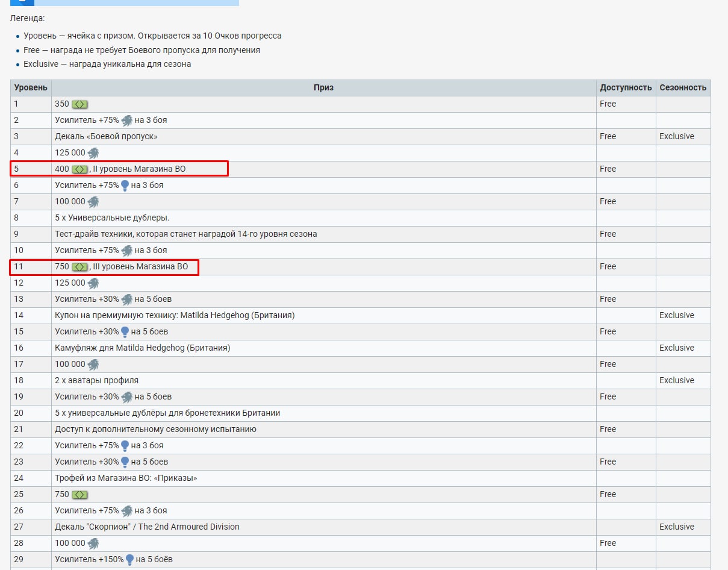Select 'Доступ к дополнительному сезонному испытанию' cell
The width and height of the screenshot is (728, 570).
323,430
